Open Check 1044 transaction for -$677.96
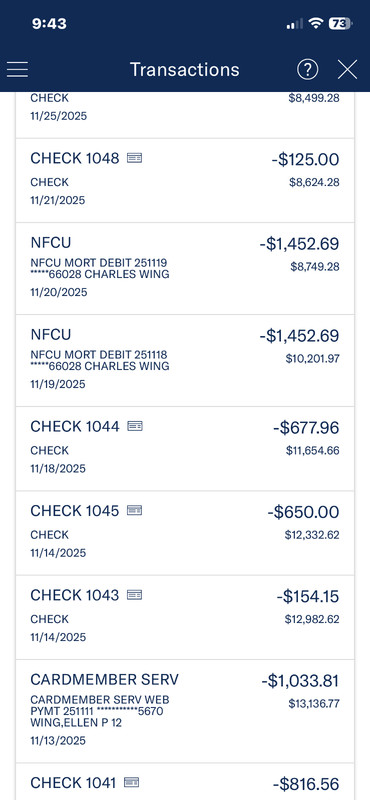Viewport: 370px width, 800px height. 185,448
